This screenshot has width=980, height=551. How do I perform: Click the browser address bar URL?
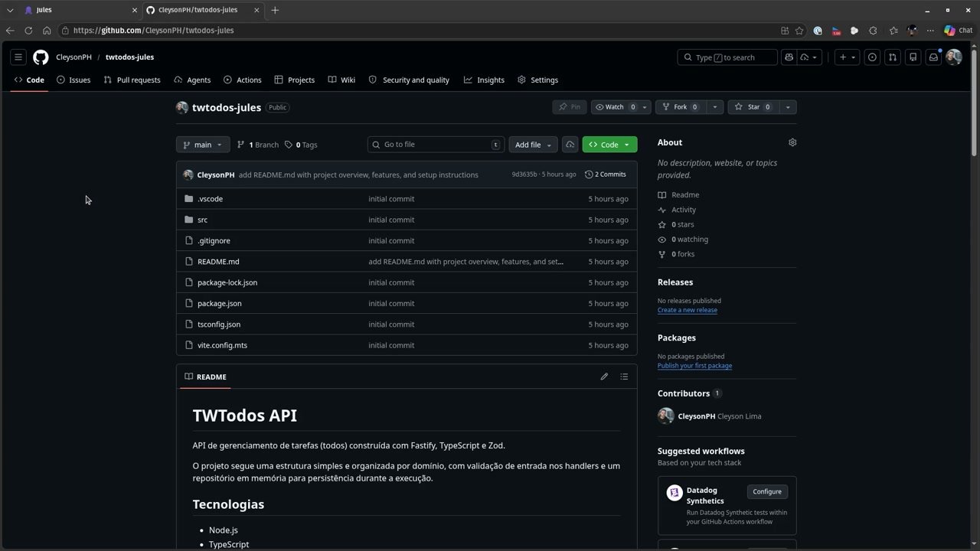[153, 31]
